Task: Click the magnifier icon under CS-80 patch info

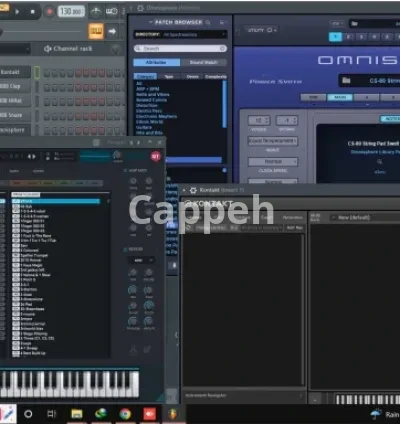Action: [x=380, y=162]
